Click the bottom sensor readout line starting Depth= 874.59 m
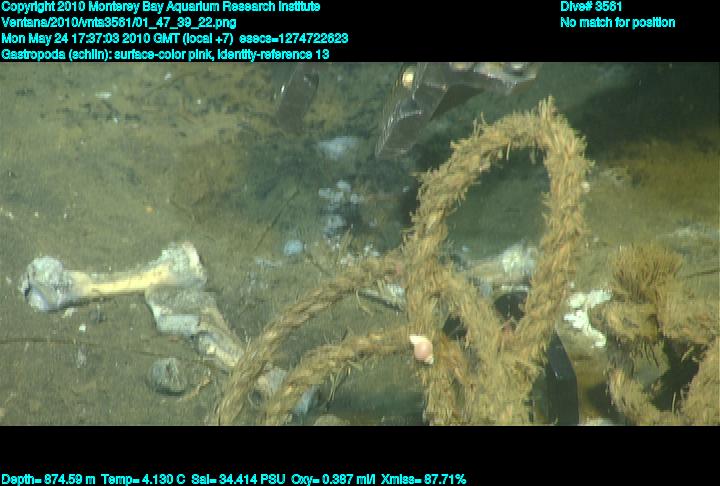The width and height of the screenshot is (720, 486). tap(234, 480)
